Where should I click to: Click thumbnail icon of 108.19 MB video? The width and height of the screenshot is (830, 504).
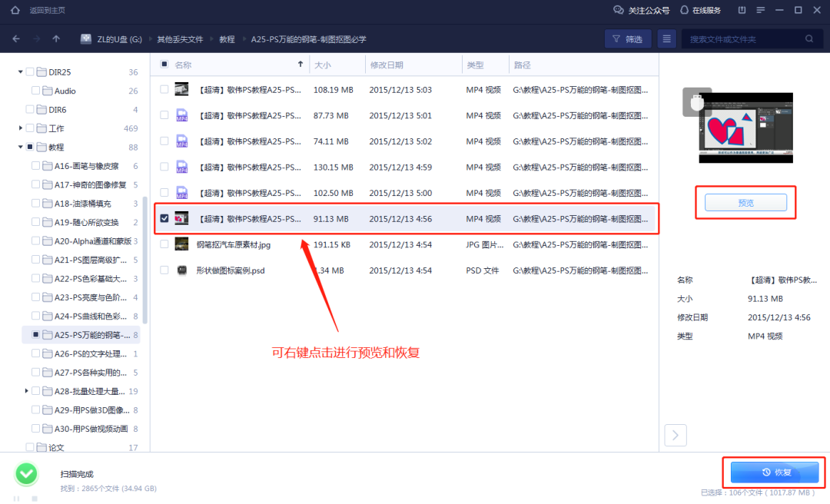tap(181, 89)
